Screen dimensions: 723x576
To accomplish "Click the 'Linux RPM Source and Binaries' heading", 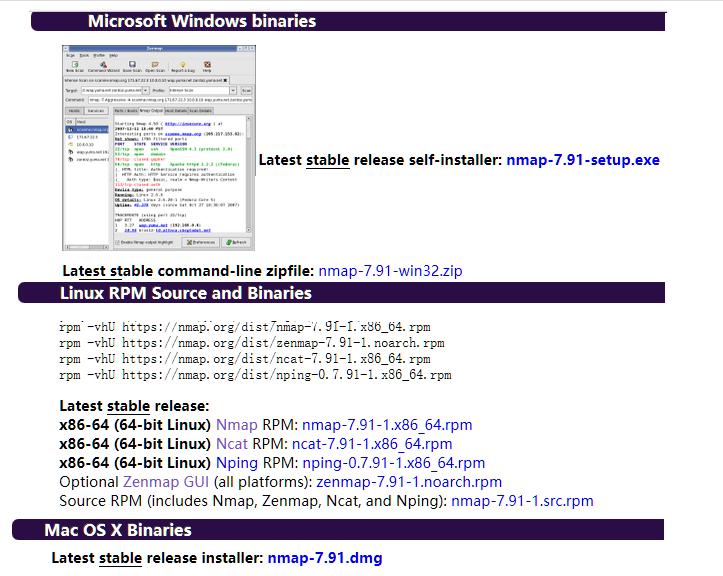I will coord(186,293).
